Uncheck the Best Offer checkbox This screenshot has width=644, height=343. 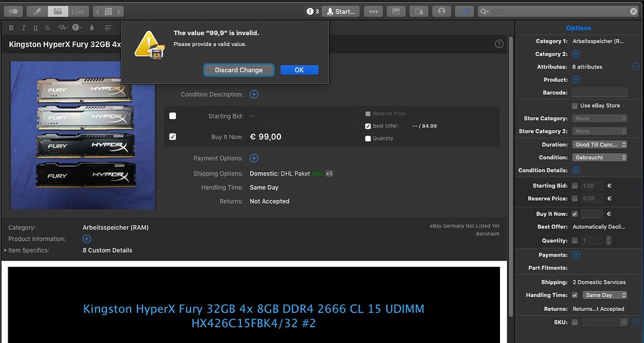(368, 126)
